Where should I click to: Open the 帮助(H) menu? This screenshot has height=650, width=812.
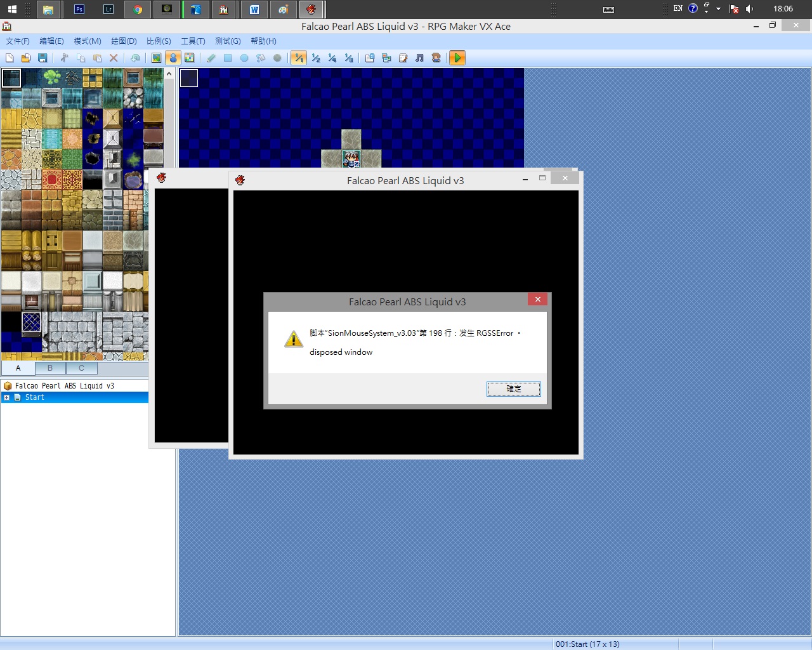coord(263,41)
